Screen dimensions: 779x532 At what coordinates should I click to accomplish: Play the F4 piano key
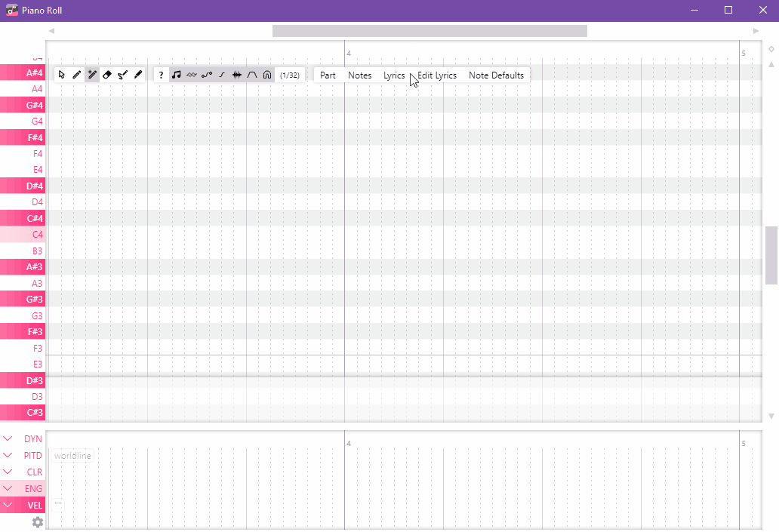[x=23, y=153]
